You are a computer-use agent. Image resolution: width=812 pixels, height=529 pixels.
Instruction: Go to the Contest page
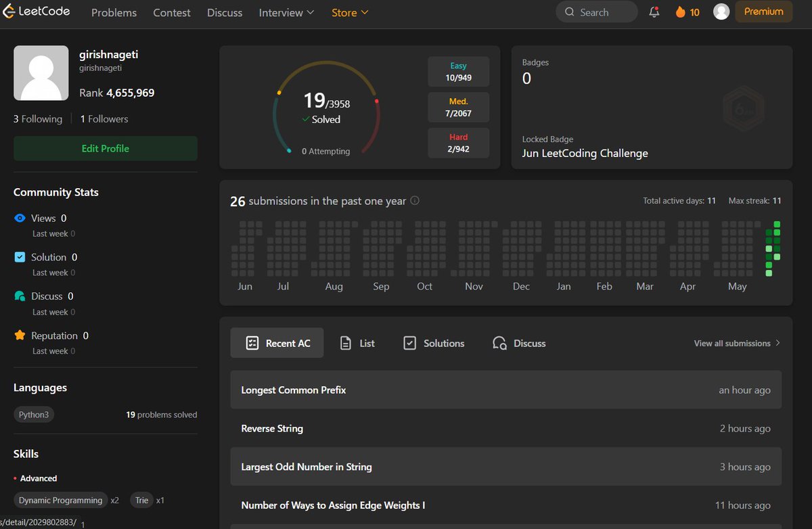coord(172,12)
